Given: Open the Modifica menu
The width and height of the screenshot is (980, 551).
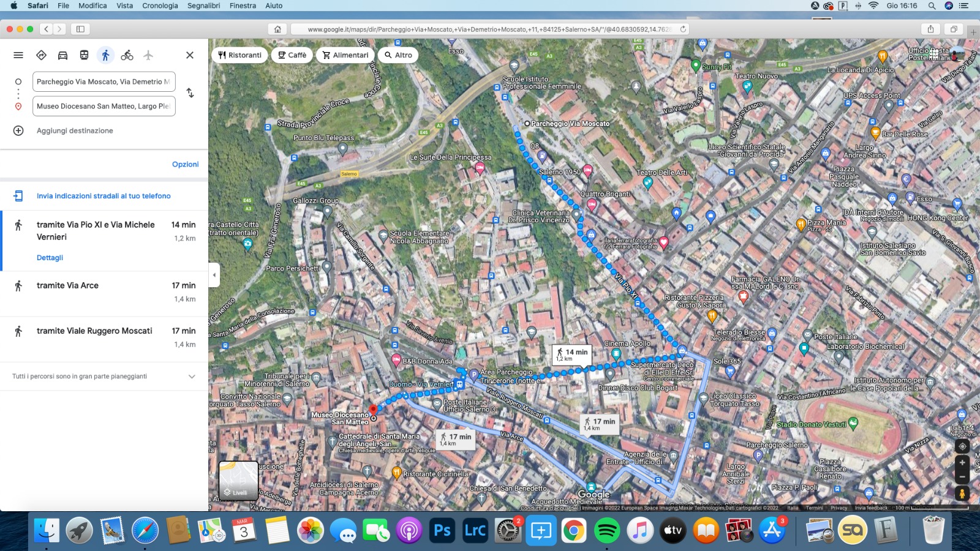Looking at the screenshot, I should (92, 6).
